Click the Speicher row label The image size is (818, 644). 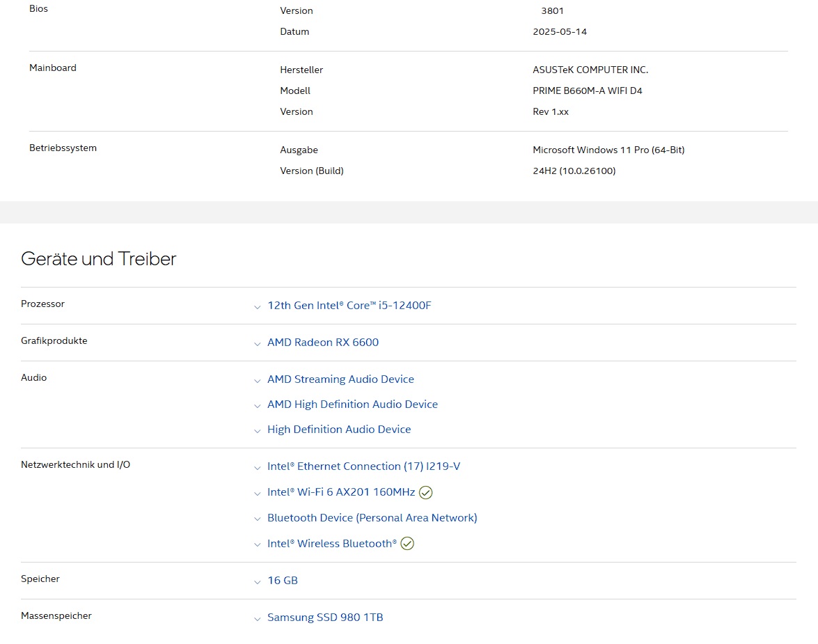pyautogui.click(x=40, y=579)
